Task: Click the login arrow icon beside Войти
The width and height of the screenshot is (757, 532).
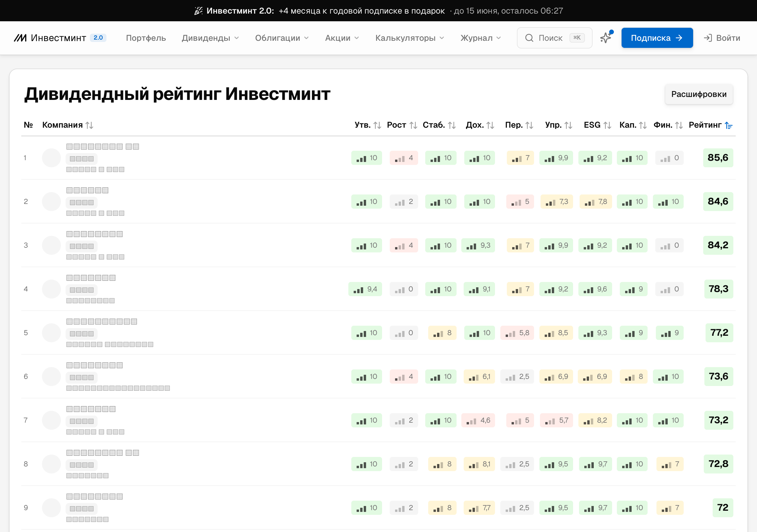Action: pyautogui.click(x=708, y=38)
